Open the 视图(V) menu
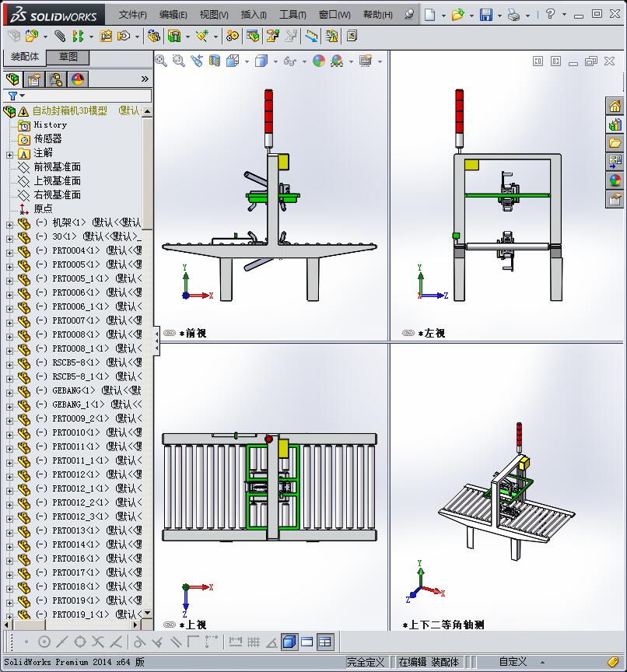The width and height of the screenshot is (627, 672). (x=214, y=15)
